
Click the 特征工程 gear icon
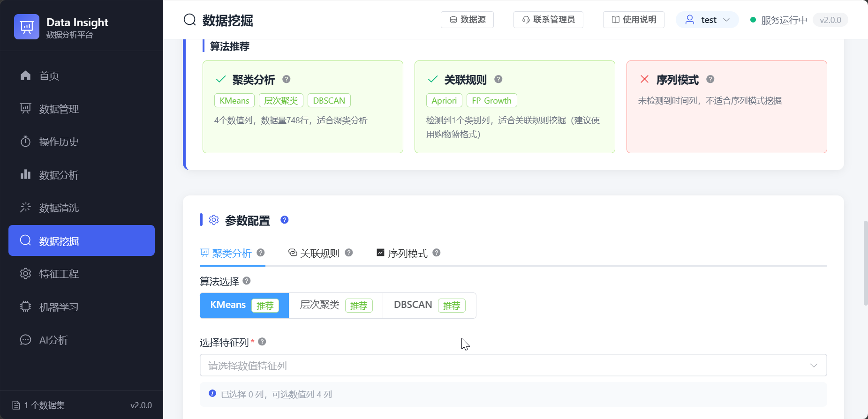point(26,274)
